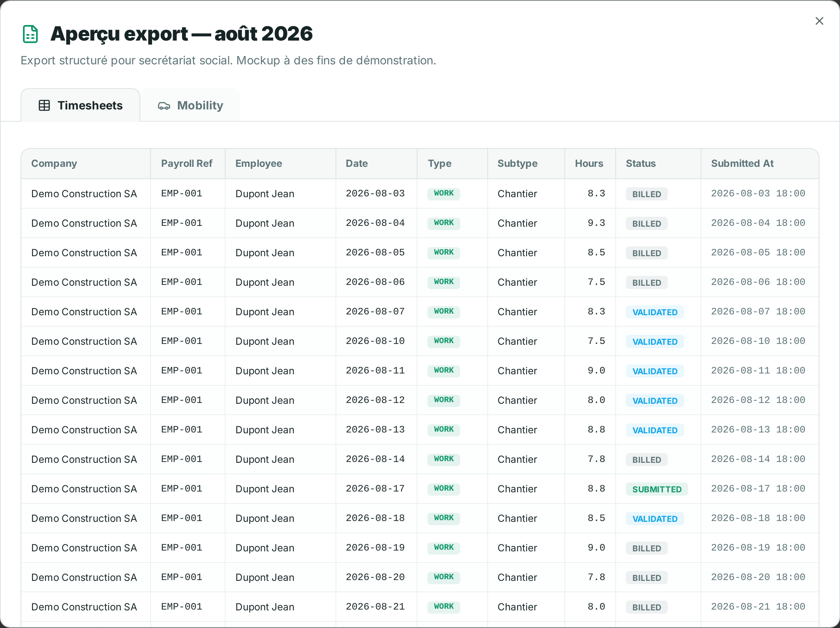Click Dupont Jean in the 2026-08-06 row
The width and height of the screenshot is (840, 628).
coord(265,282)
